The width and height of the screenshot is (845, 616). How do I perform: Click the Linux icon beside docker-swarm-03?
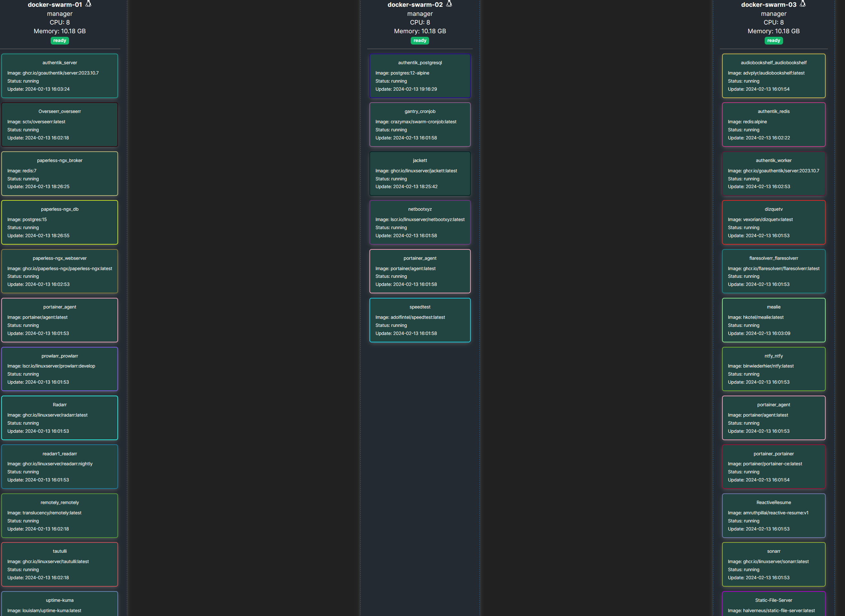coord(802,4)
